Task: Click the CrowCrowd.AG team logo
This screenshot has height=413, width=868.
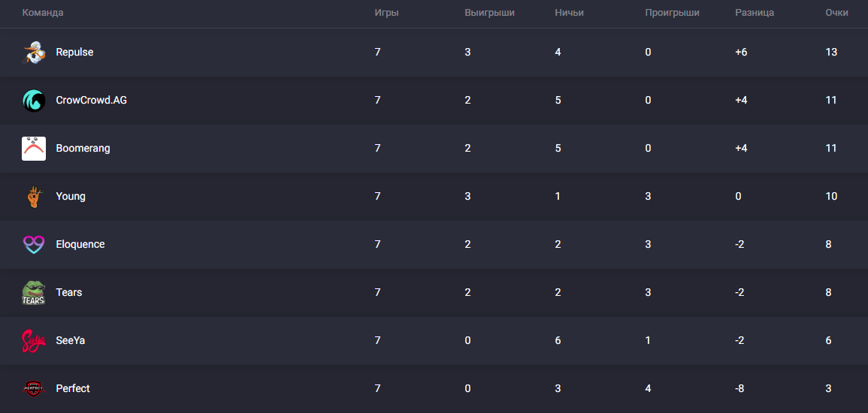Action: click(x=34, y=101)
